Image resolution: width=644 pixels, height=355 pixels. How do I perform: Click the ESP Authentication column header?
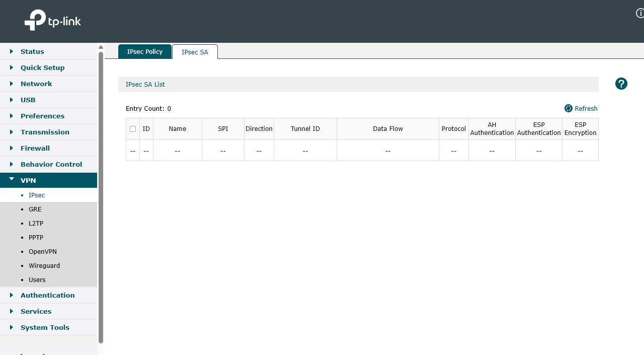(x=539, y=129)
